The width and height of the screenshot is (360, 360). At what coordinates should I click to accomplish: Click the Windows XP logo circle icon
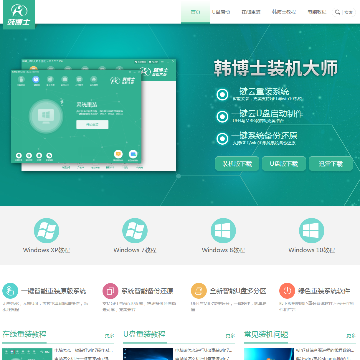[x=46, y=230]
